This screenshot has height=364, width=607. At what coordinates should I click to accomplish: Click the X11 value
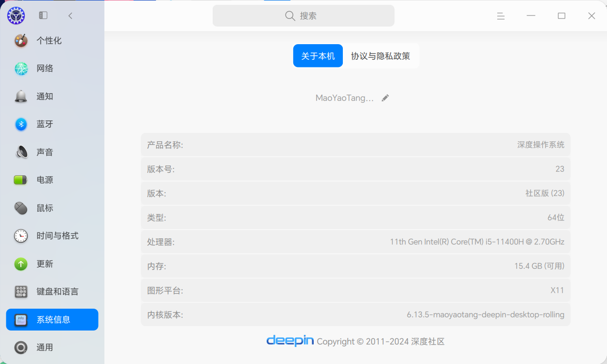557,290
